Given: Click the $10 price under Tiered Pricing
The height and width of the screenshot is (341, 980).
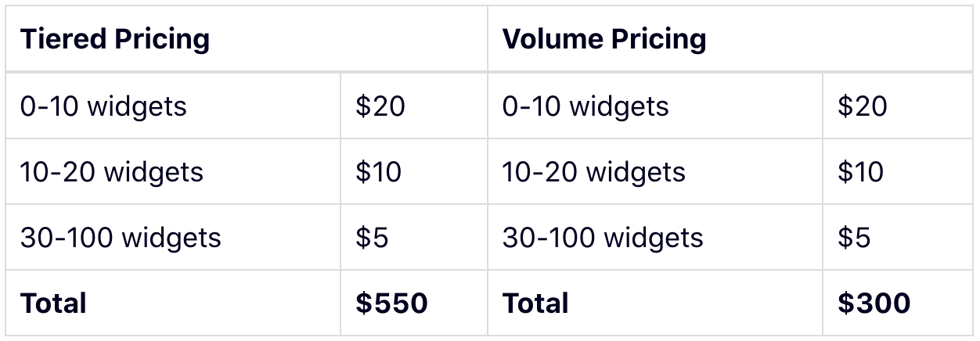Looking at the screenshot, I should tap(379, 172).
